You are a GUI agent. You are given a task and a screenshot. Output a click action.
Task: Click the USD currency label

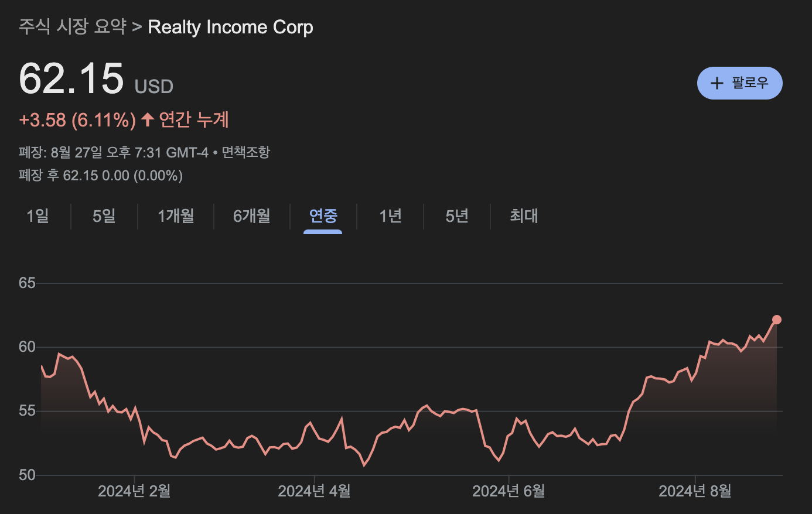point(154,87)
